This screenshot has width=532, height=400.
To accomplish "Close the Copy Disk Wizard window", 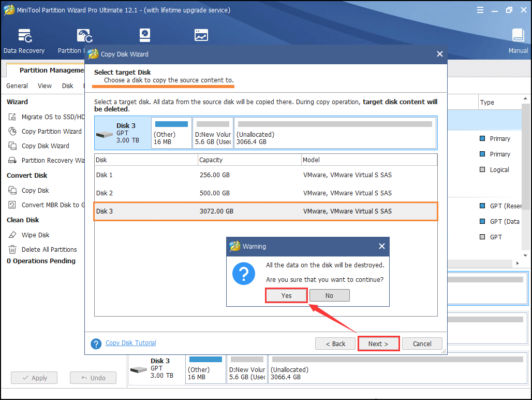I will pyautogui.click(x=440, y=54).
